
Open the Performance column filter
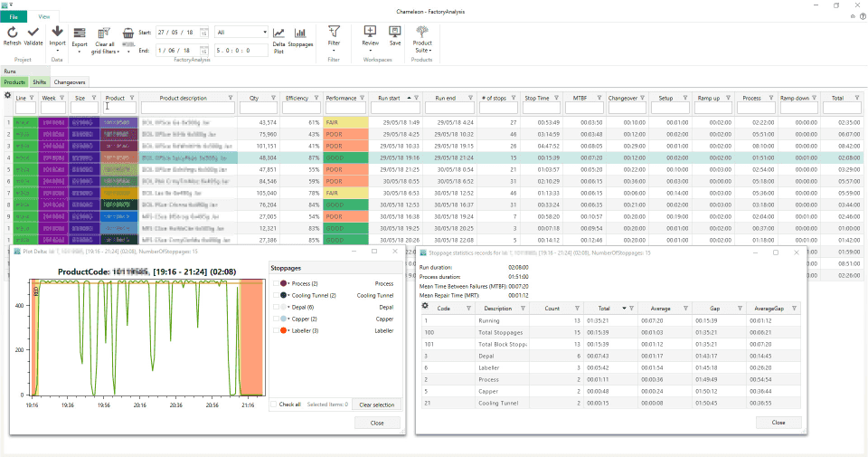[x=363, y=98]
